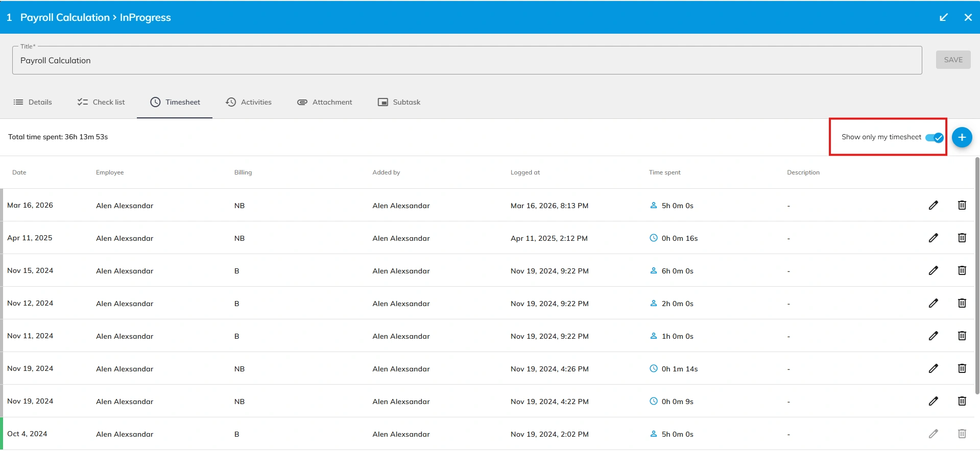Remove the Nov 11, 2024 timesheet entry
Image resolution: width=980 pixels, height=451 pixels.
tap(962, 336)
